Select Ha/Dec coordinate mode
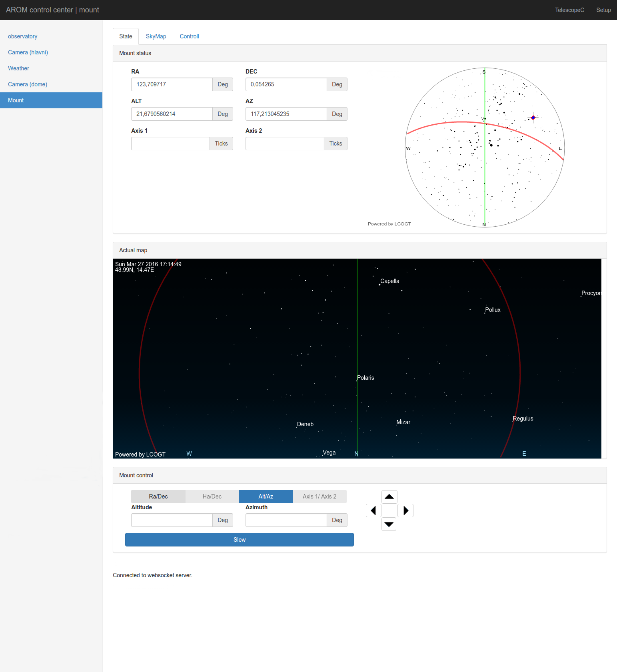Viewport: 617px width, 672px height. pyautogui.click(x=212, y=497)
